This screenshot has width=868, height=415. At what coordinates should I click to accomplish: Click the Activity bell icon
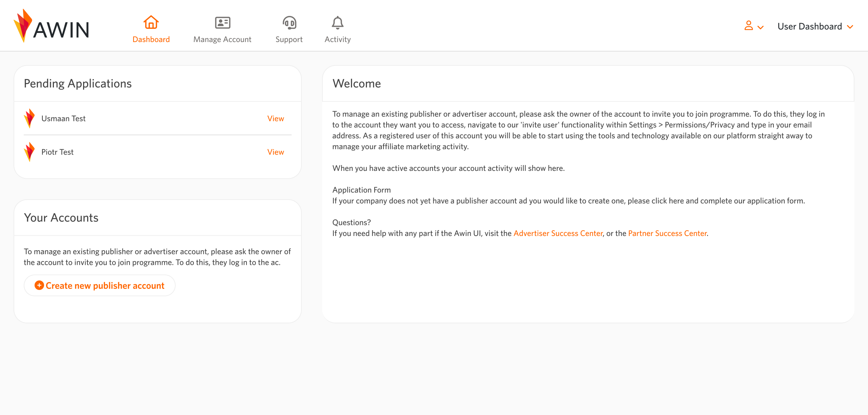coord(337,23)
